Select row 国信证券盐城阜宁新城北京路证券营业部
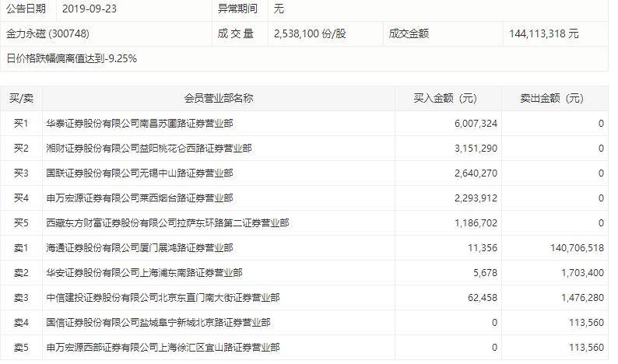618x364 pixels. (304, 322)
